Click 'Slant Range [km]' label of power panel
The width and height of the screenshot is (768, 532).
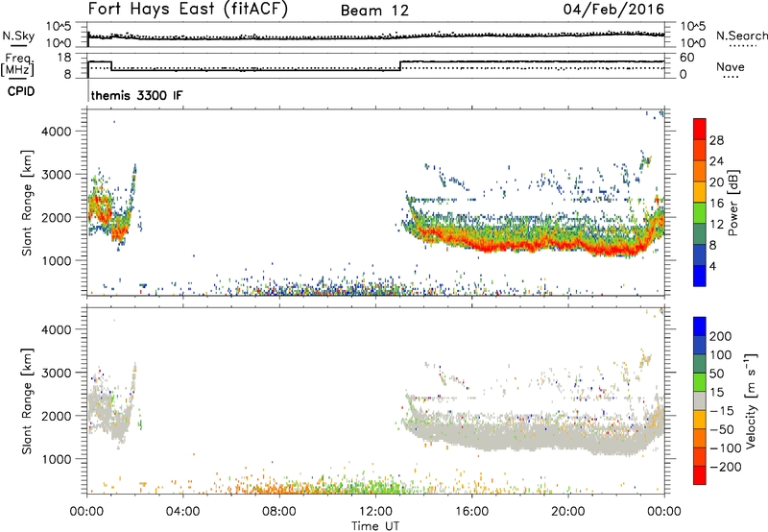27,203
